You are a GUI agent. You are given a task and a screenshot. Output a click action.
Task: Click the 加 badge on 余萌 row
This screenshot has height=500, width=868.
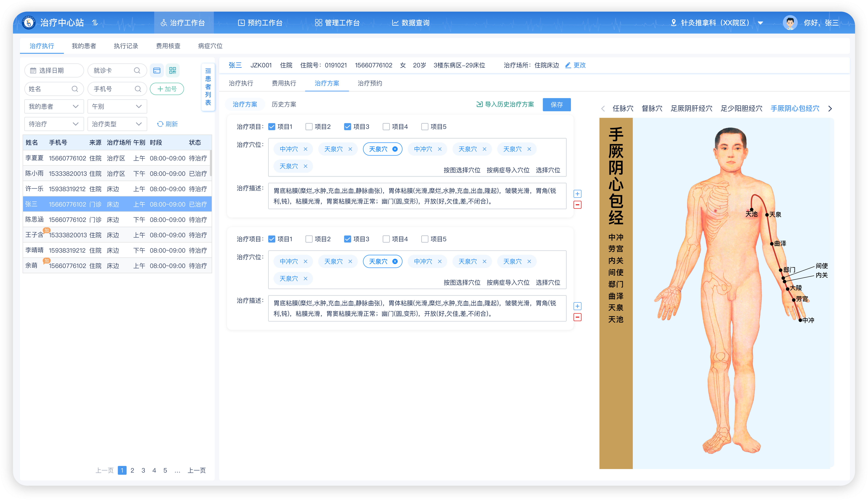coord(47,261)
